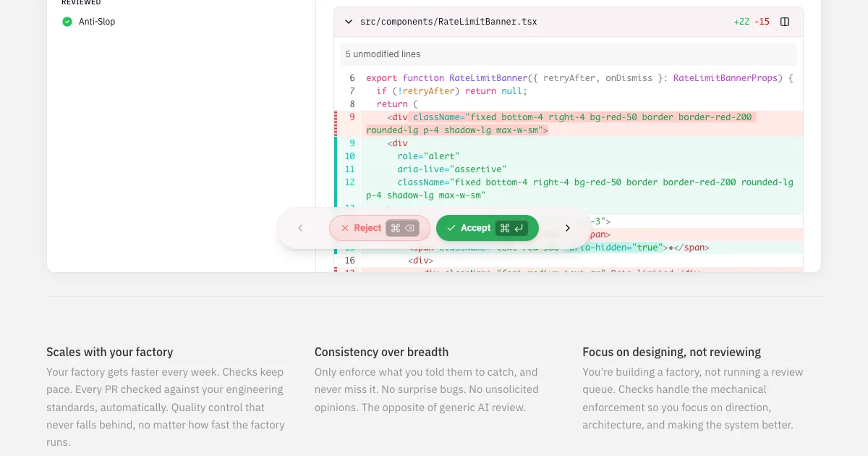Image resolution: width=868 pixels, height=456 pixels.
Task: Expand the 5 unmodified lines
Action: tap(383, 54)
